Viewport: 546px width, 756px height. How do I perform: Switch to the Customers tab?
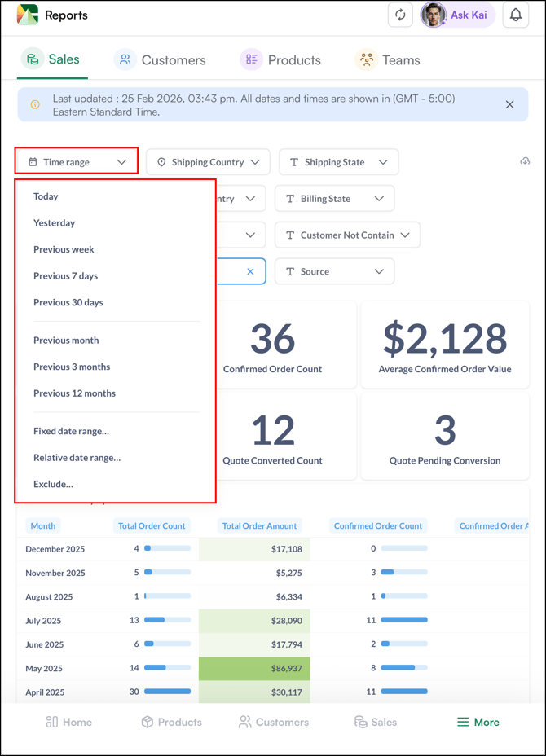161,59
